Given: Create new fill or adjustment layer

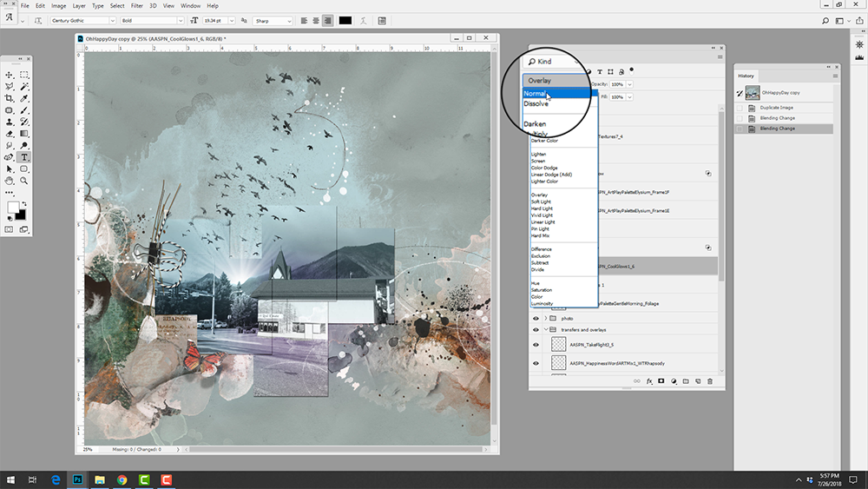Looking at the screenshot, I should (x=674, y=381).
